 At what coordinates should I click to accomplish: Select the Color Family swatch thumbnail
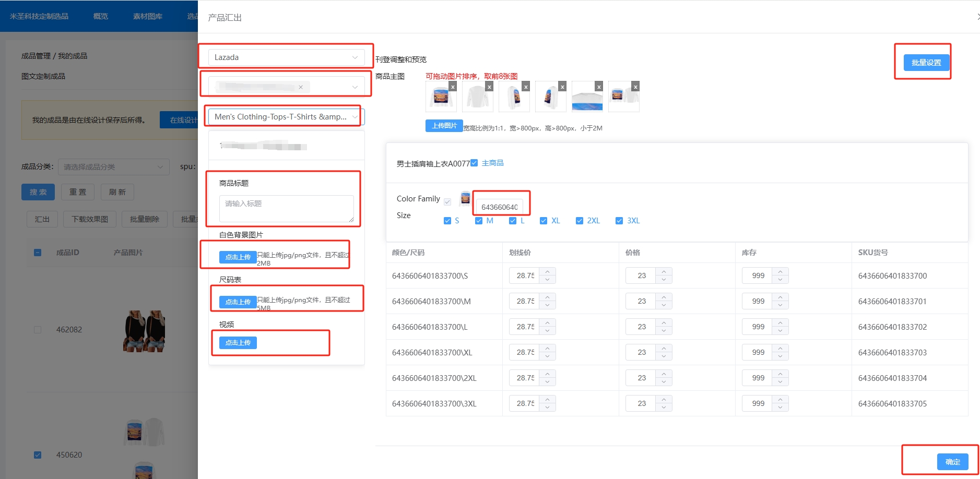[x=465, y=199]
